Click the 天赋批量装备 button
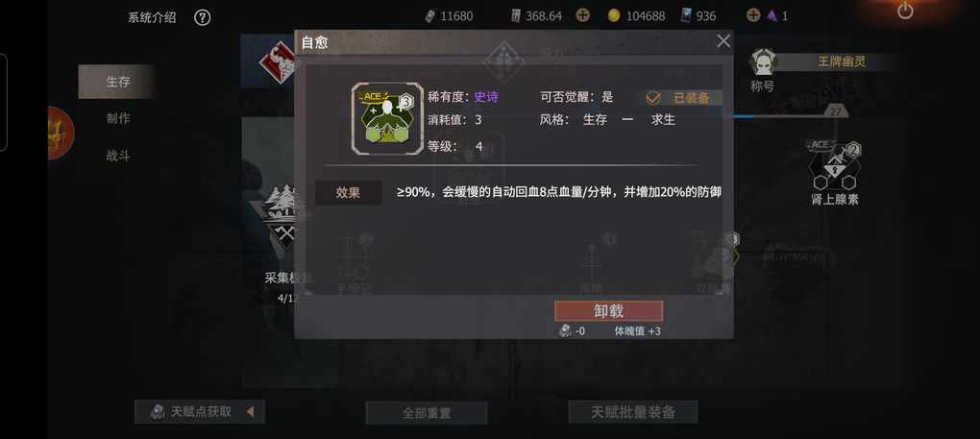The height and width of the screenshot is (439, 980). 633,412
